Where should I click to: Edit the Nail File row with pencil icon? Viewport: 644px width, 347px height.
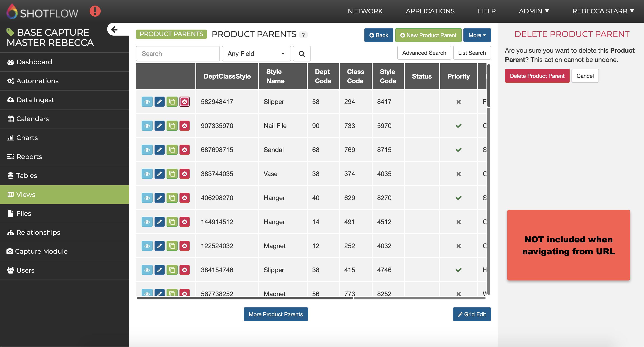[159, 126]
